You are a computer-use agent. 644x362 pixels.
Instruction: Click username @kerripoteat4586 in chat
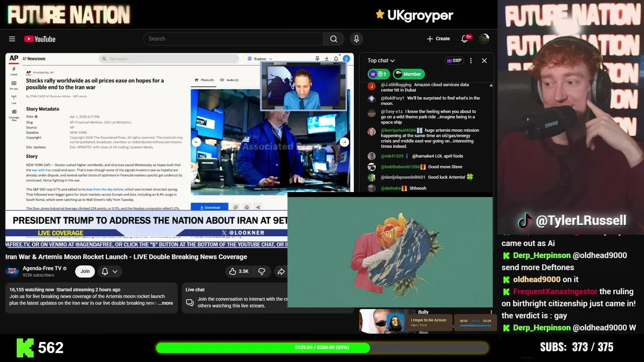[398, 130]
